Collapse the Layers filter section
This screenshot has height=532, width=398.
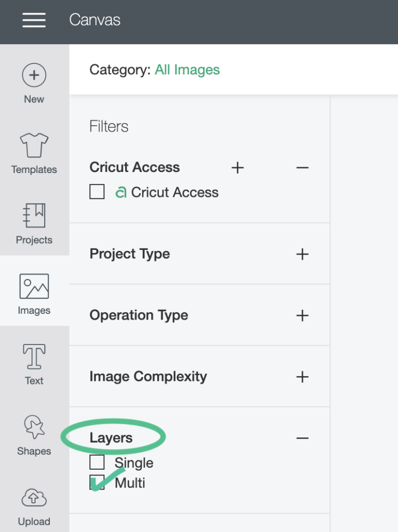tap(302, 438)
